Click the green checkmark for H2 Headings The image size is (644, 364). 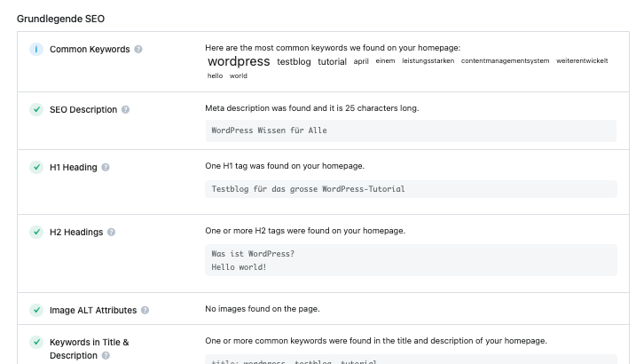pyautogui.click(x=36, y=232)
